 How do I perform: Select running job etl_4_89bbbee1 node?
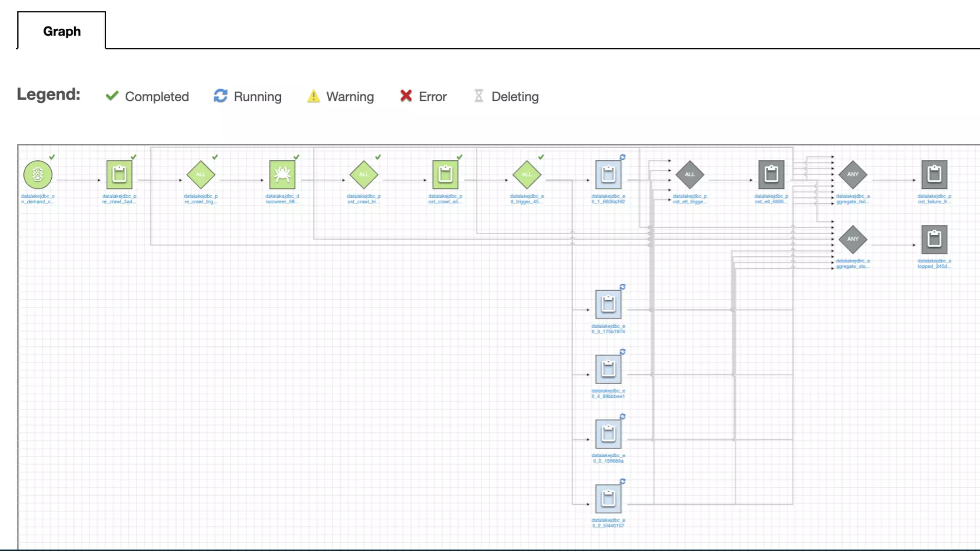(x=608, y=369)
